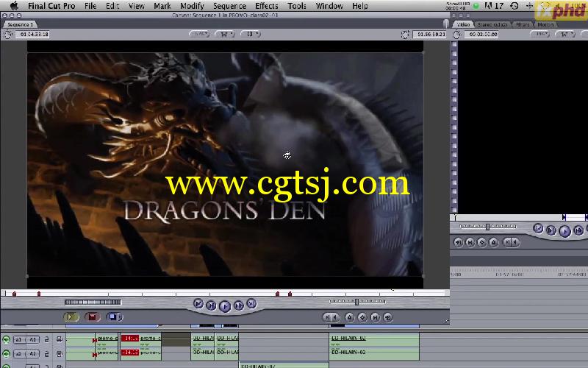Open the arrow beside the Replace edit button

tap(121, 317)
